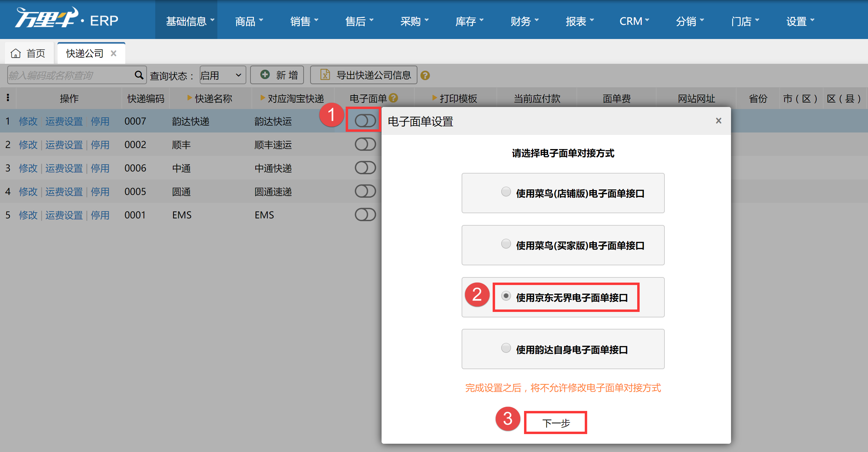Select 使用京东无界电子面单接口 radio option

[x=506, y=296]
